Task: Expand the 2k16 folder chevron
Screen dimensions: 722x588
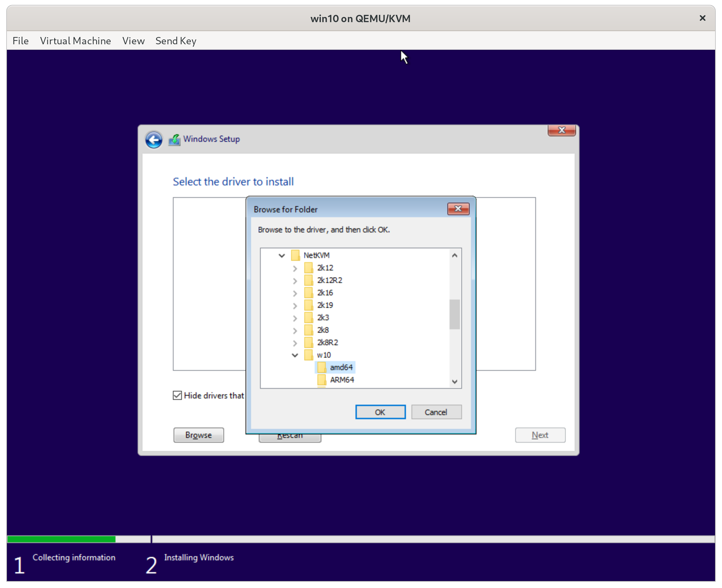Action: click(295, 293)
